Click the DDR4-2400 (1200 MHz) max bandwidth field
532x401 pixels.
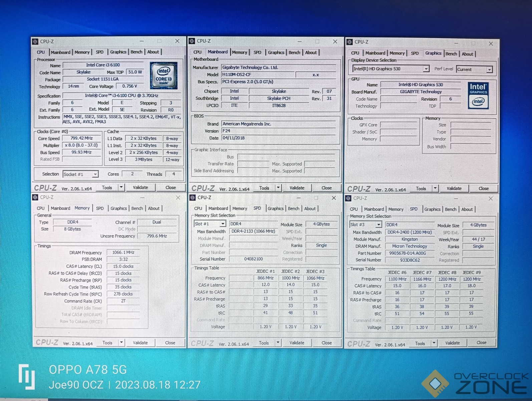coord(410,232)
